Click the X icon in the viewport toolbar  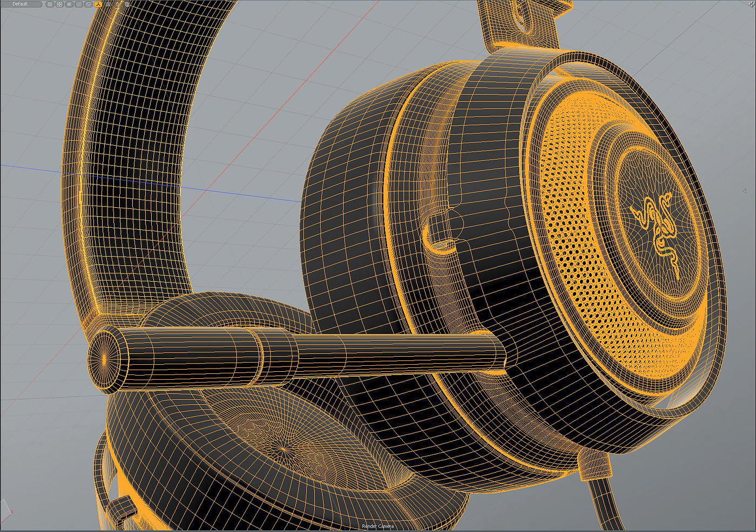[69, 4]
